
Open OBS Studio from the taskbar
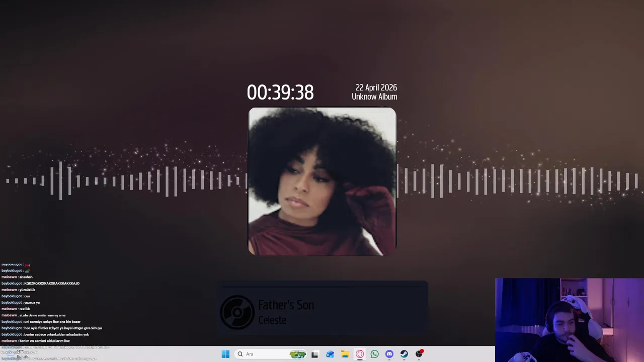tap(419, 354)
